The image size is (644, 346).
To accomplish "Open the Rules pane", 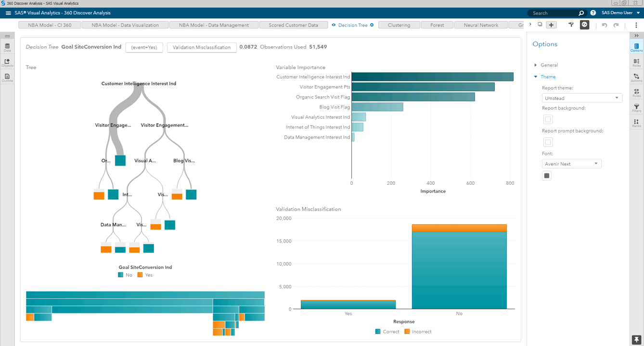I will pos(636,93).
